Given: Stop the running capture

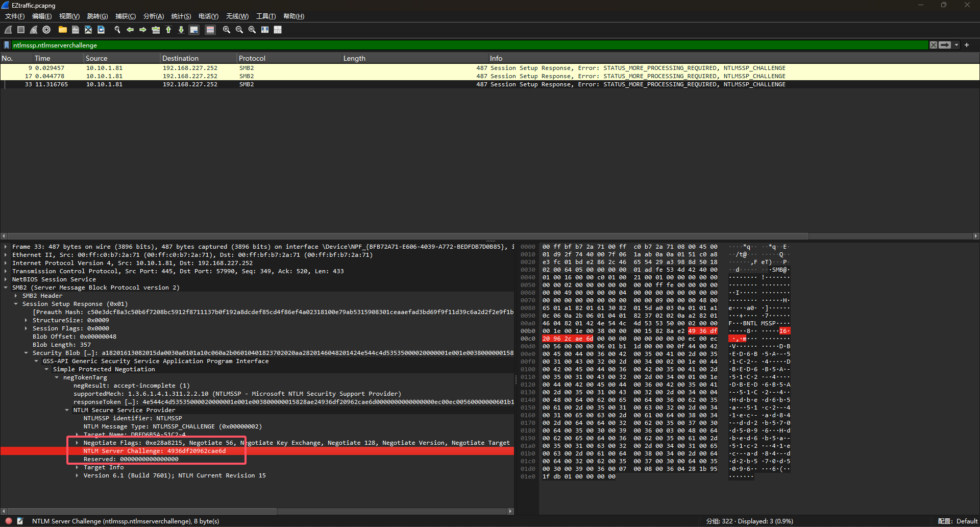Looking at the screenshot, I should click(x=21, y=30).
